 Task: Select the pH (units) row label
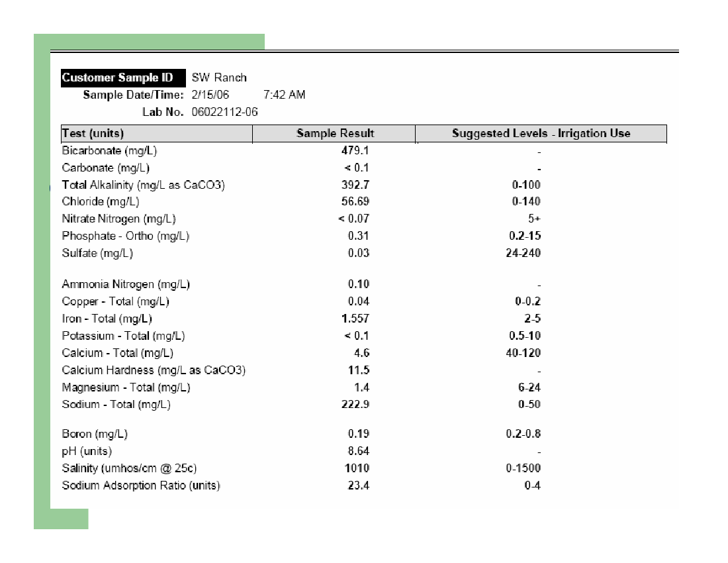tap(87, 451)
